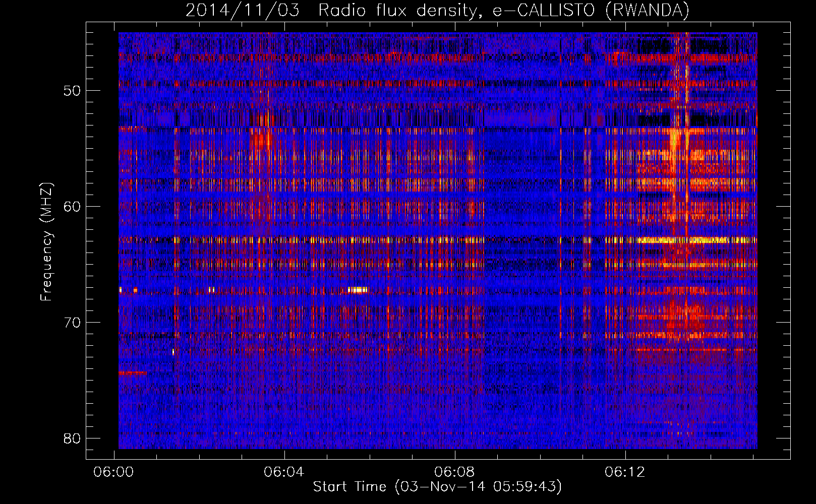Click the '70' frequency tick label

(72, 323)
